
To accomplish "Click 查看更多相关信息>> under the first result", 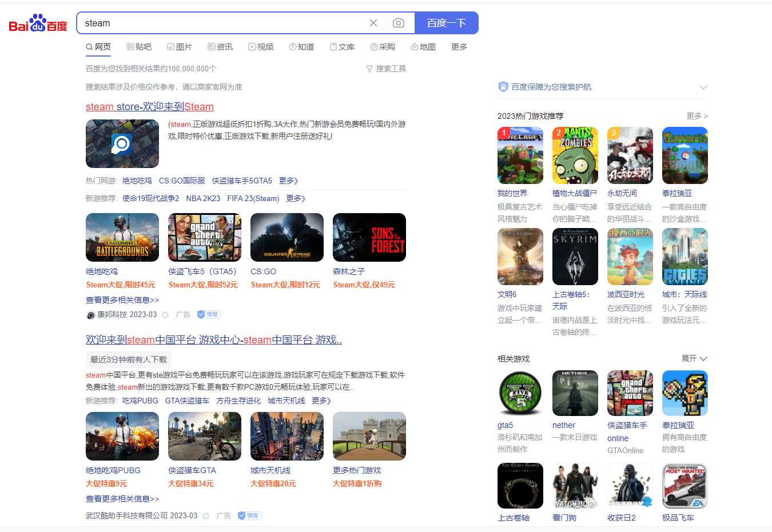I will (122, 299).
